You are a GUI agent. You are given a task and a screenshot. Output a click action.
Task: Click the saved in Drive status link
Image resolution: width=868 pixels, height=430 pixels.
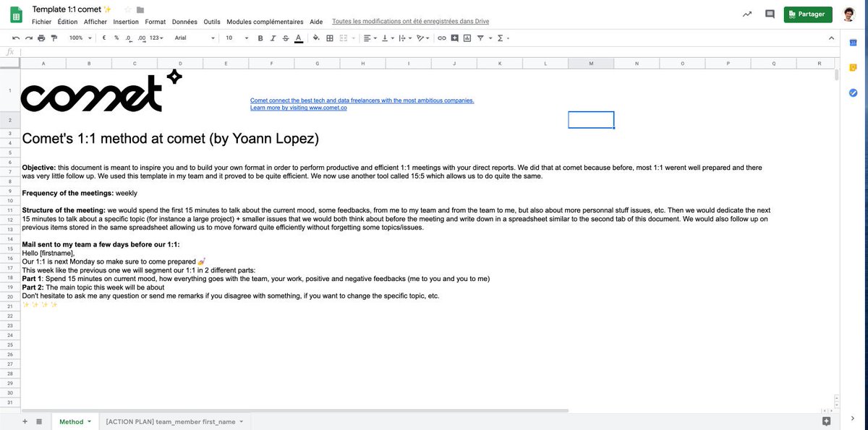411,22
